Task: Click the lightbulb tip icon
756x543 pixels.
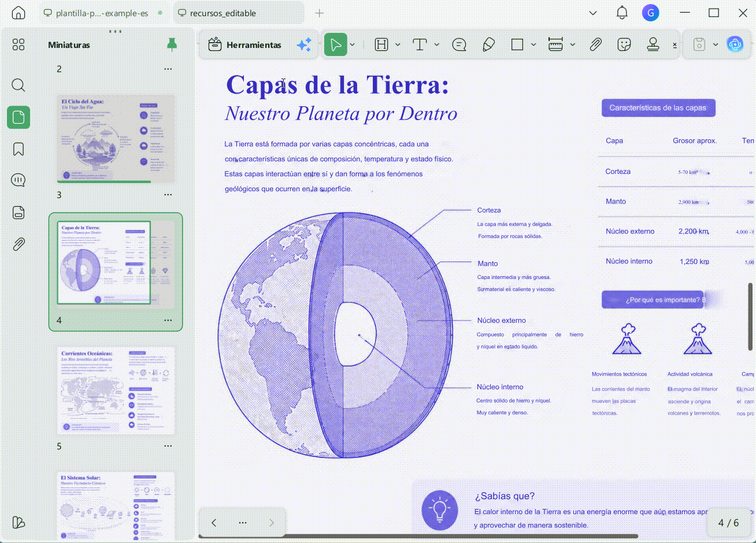Action: click(x=440, y=510)
